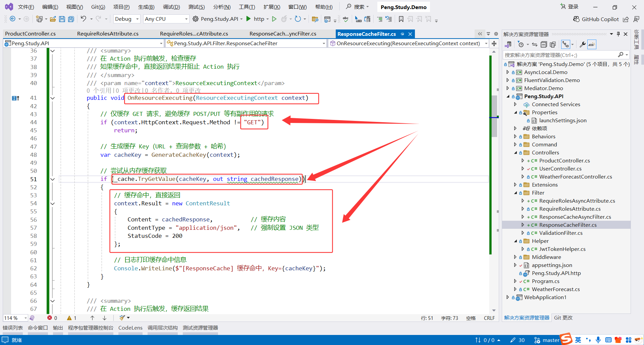Collapse the Controllers folder
Viewport: 644px width, 345px height.
click(515, 152)
